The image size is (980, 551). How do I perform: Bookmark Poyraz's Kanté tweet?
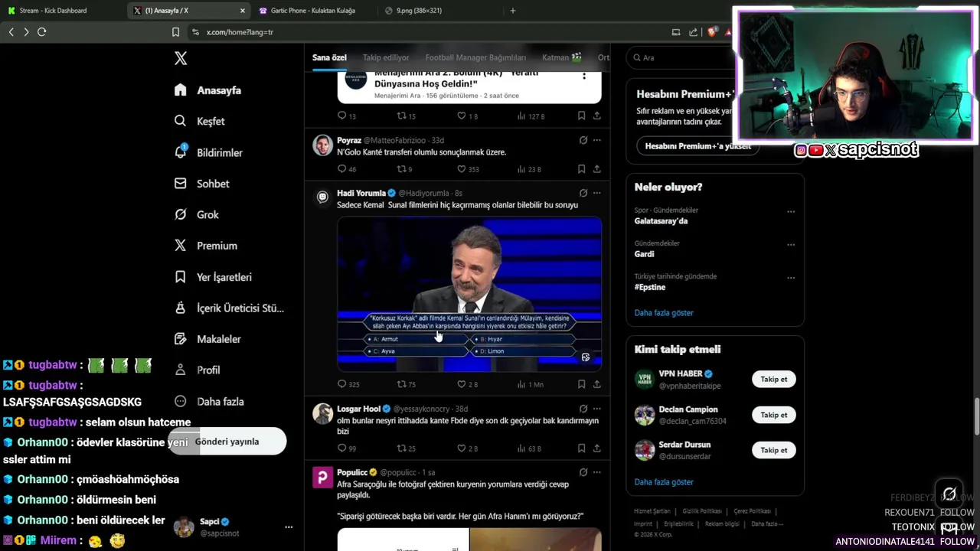point(581,169)
